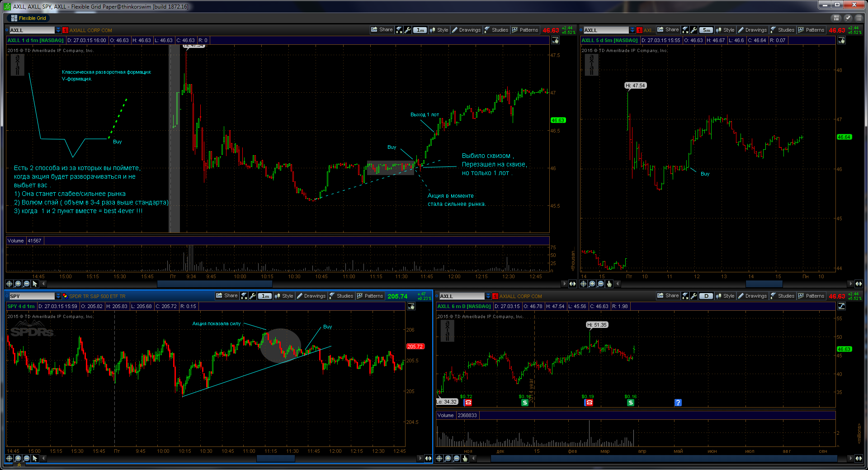Viewport: 868px width, 470px height.
Task: Click crosshair tool below AXLL daily chart
Action: click(x=439, y=458)
